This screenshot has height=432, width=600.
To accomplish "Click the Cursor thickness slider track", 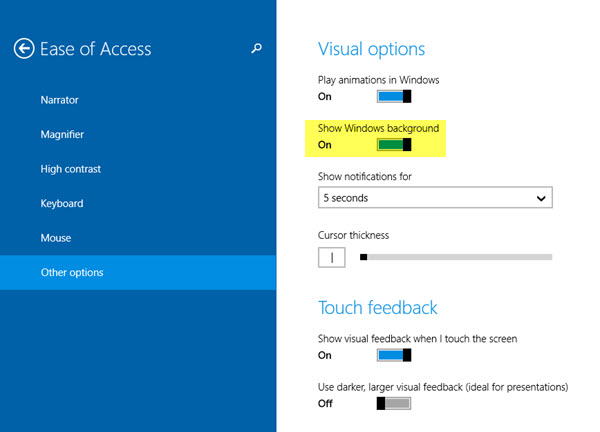I will [x=456, y=257].
